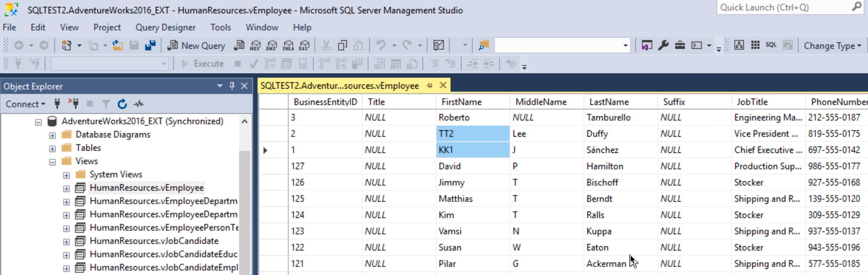Click the New Query button

point(196,46)
